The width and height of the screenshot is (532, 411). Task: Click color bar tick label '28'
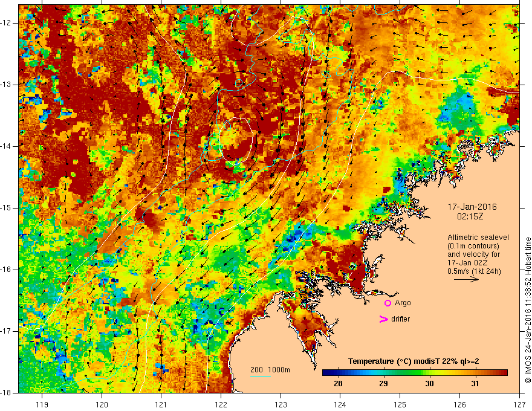point(338,384)
